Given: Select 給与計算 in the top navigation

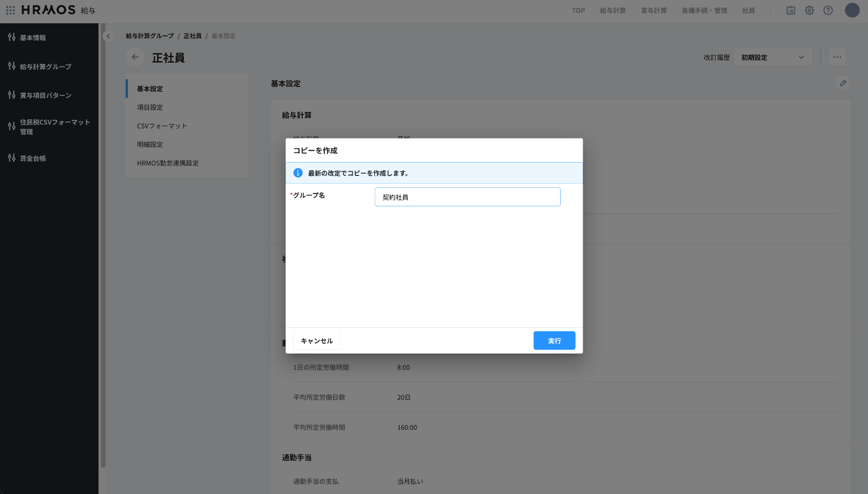Looking at the screenshot, I should pos(613,10).
